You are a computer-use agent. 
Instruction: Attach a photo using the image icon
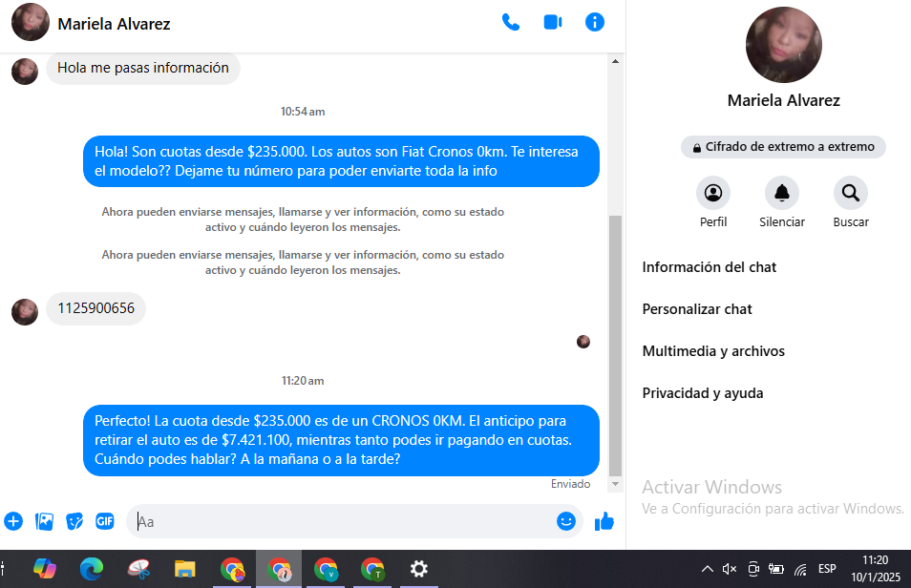point(44,521)
